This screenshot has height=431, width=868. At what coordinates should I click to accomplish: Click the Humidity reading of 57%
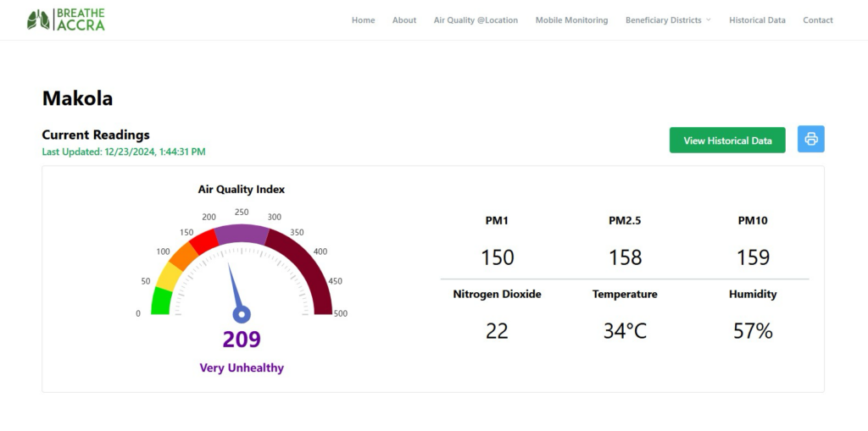coord(753,331)
